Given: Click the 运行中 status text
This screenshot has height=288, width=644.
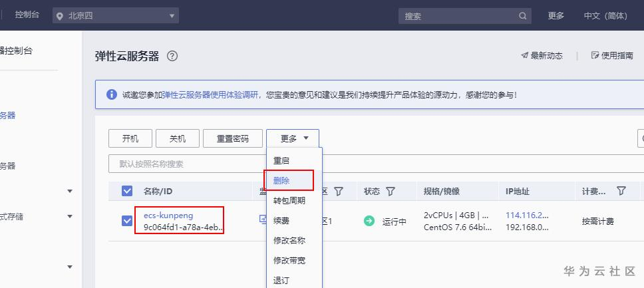Looking at the screenshot, I should point(395,221).
